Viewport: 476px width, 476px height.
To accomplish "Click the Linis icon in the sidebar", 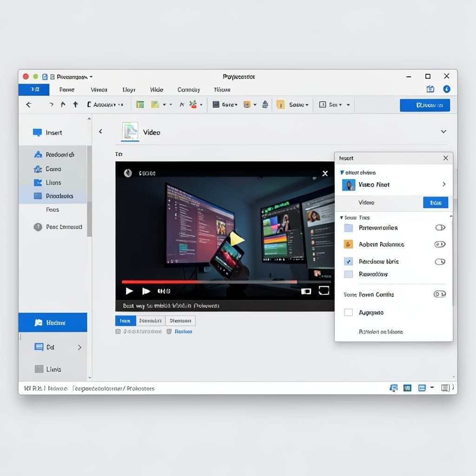I will tap(39, 369).
